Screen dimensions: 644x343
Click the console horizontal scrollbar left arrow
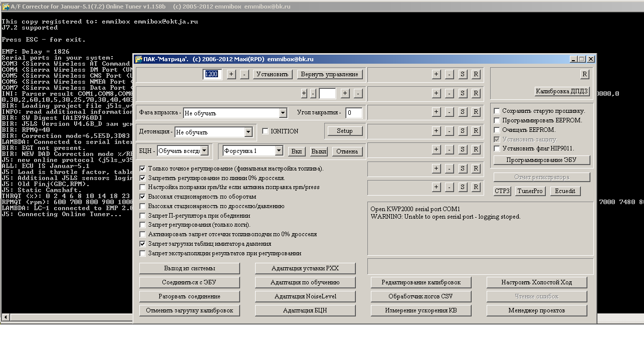coord(5,317)
